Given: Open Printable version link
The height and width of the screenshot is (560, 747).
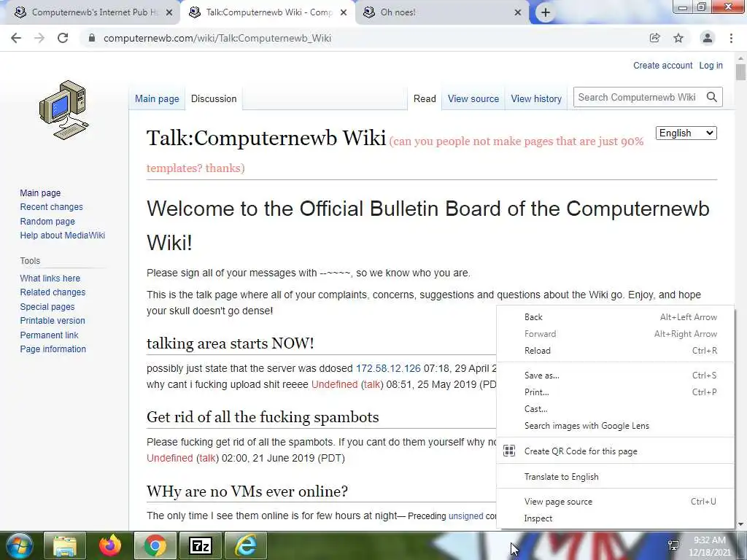Looking at the screenshot, I should pyautogui.click(x=53, y=321).
